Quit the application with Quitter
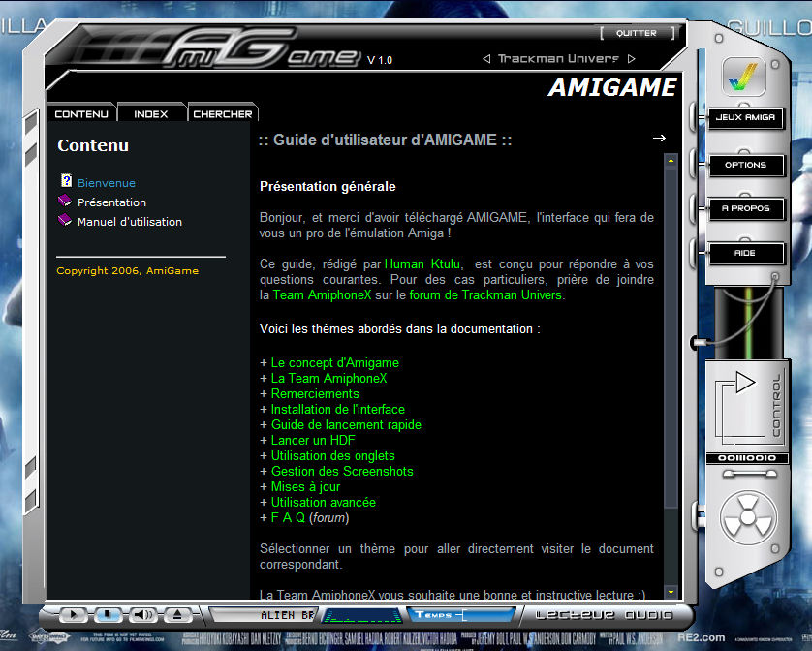The image size is (812, 651). click(x=637, y=33)
